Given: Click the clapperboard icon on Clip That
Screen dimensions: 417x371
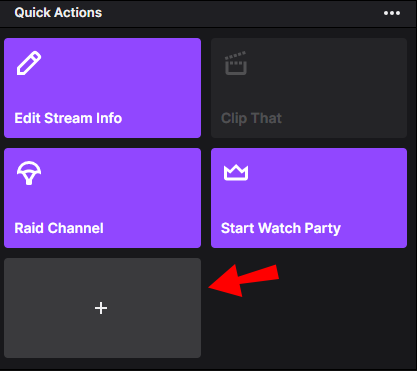Looking at the screenshot, I should point(236,63).
